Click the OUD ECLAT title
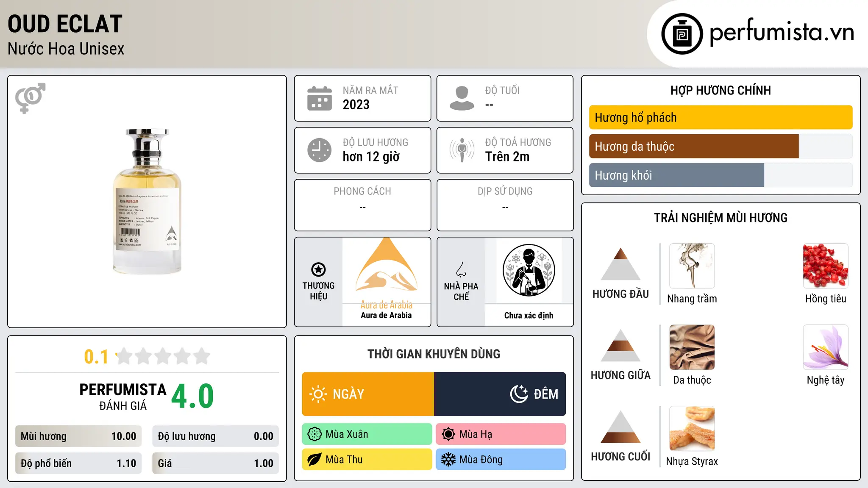This screenshot has width=868, height=488. (65, 24)
